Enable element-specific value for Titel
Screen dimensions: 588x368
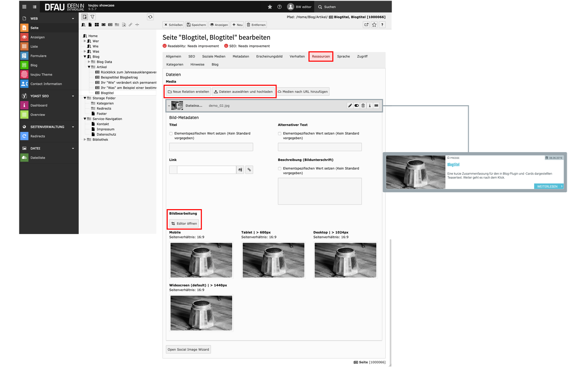click(171, 134)
